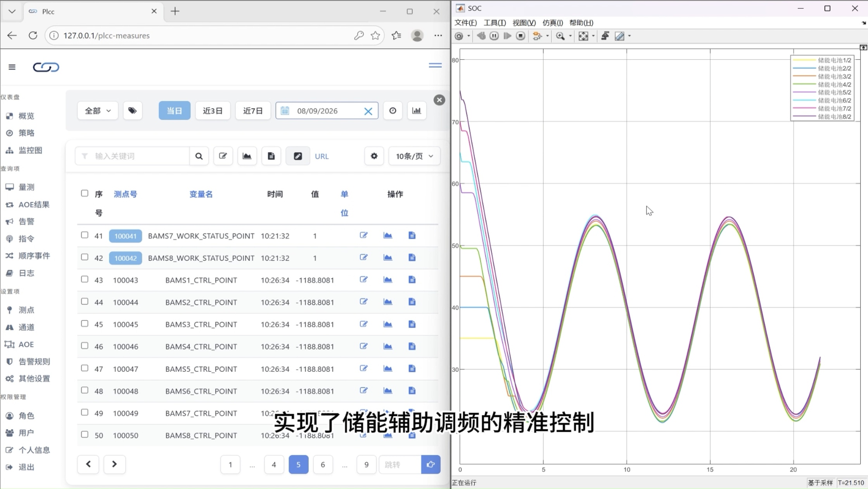Viewport: 868px width, 489px height.
Task: Click the trend chart icon for BAMS1_CTRL_POINT
Action: (387, 280)
